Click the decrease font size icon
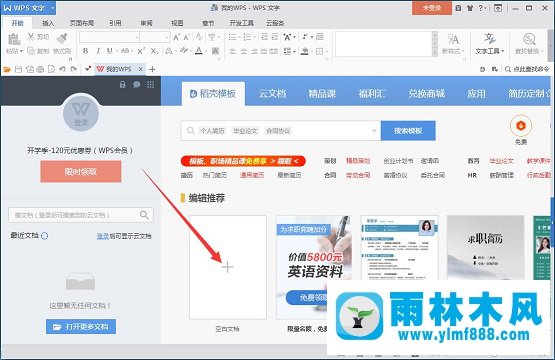The width and height of the screenshot is (555, 360). click(x=186, y=37)
